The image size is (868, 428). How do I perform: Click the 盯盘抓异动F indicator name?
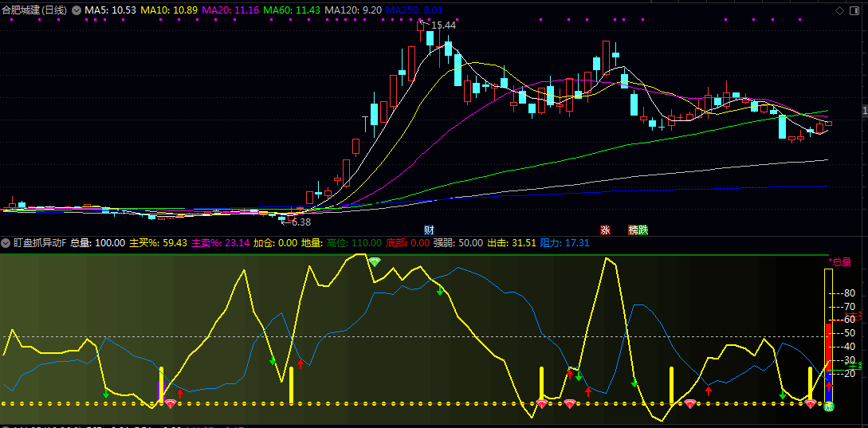point(39,242)
